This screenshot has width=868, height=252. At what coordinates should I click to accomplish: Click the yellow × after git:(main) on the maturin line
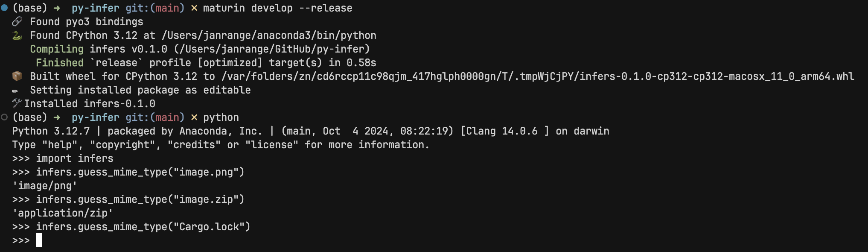click(194, 8)
